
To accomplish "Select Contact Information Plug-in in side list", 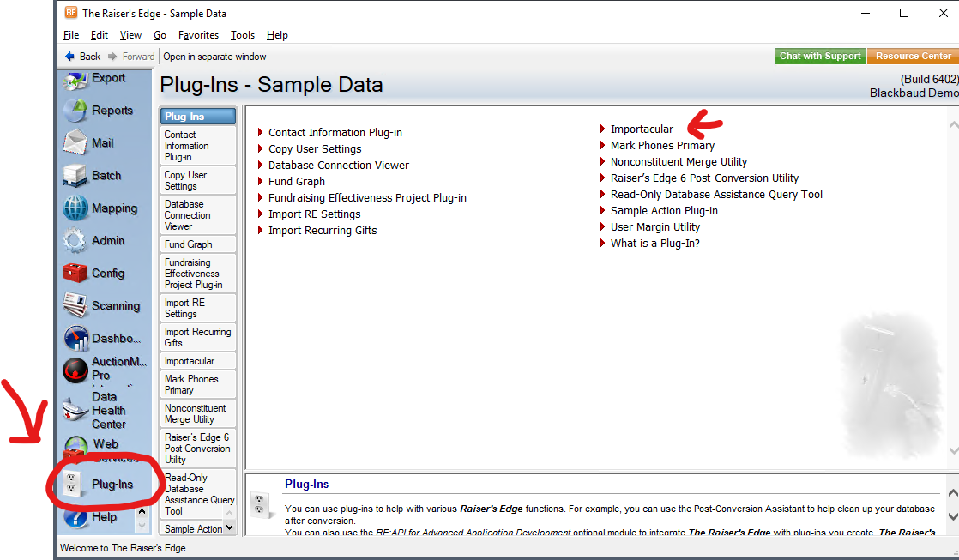I will coord(197,146).
